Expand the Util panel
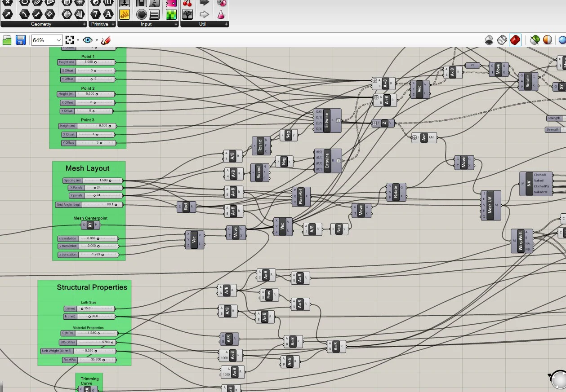 [x=226, y=24]
